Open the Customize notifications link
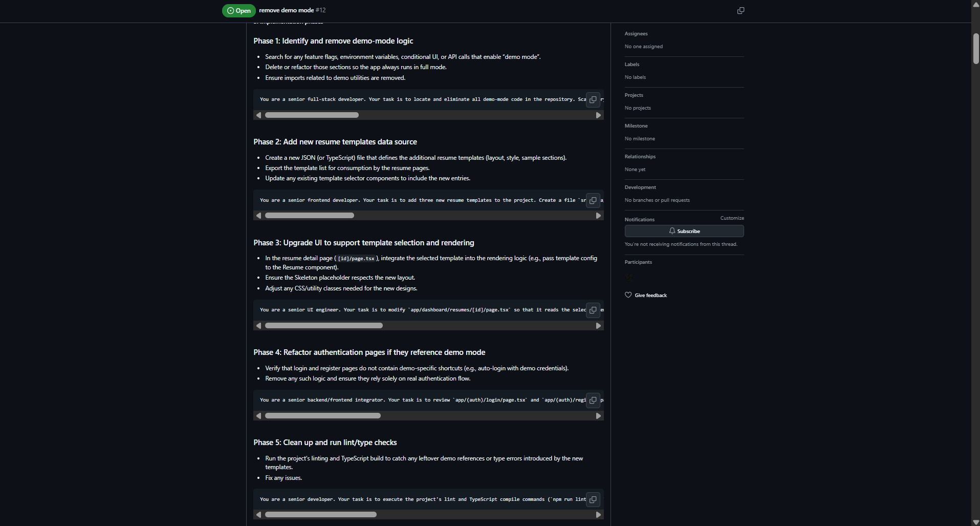The width and height of the screenshot is (980, 526). point(732,218)
